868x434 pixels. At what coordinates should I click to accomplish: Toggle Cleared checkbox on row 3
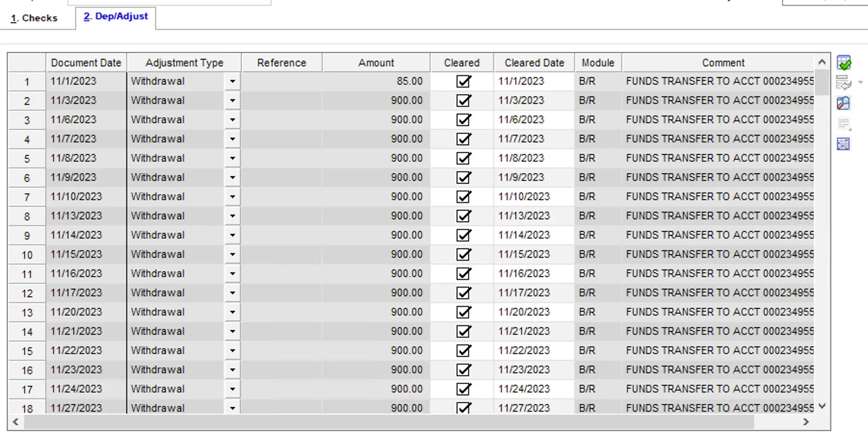coord(463,120)
